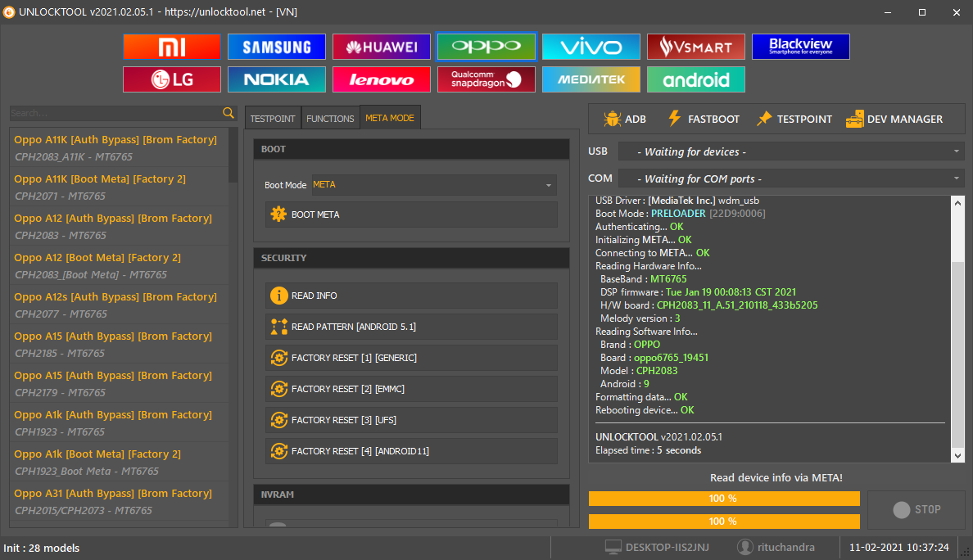Image resolution: width=973 pixels, height=560 pixels.
Task: Switch to the FUNCTIONS tab
Action: pos(330,119)
